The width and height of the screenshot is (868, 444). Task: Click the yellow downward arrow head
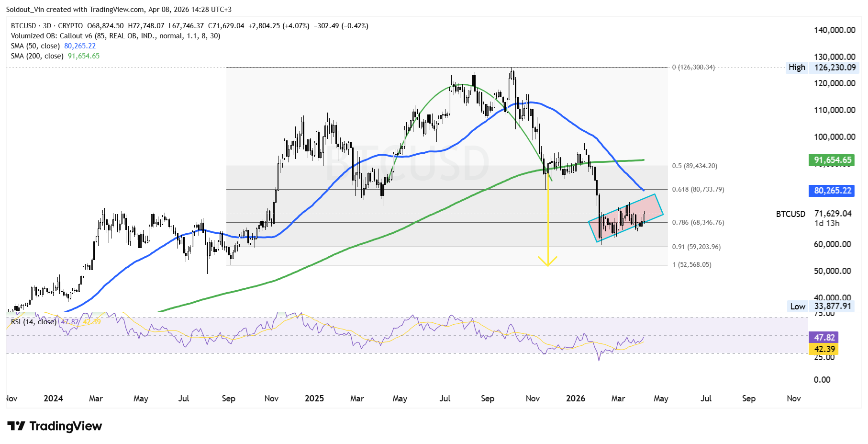tap(547, 262)
